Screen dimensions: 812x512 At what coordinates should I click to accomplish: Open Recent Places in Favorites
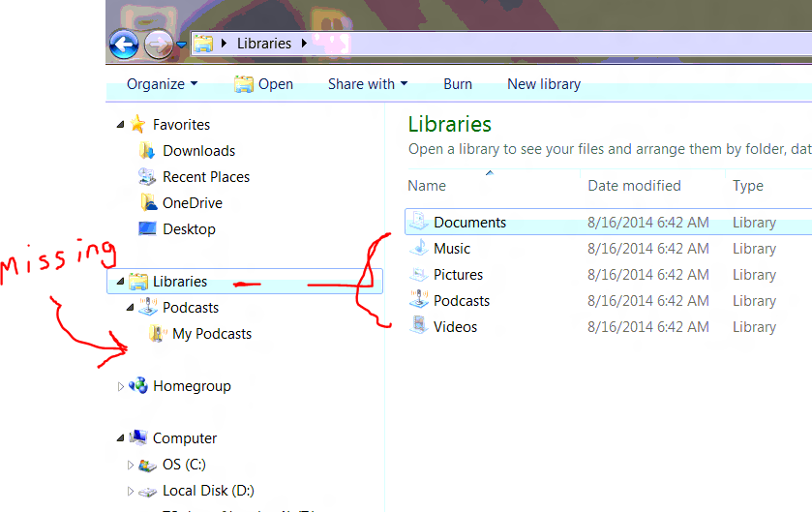click(x=206, y=177)
